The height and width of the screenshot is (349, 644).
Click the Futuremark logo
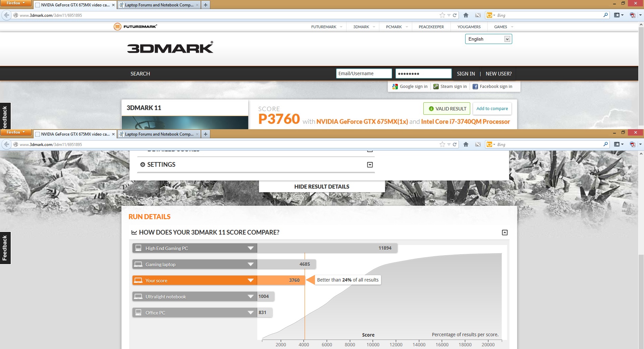(136, 27)
